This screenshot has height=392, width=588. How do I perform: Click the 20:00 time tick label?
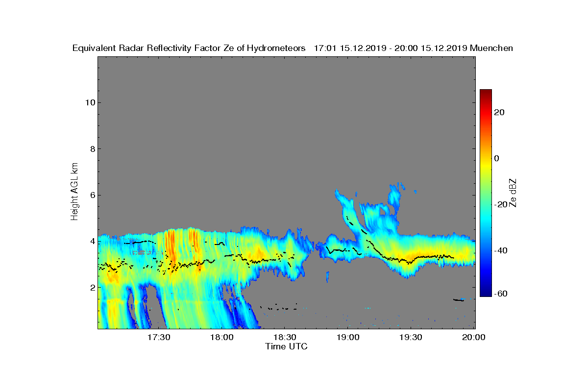(474, 338)
